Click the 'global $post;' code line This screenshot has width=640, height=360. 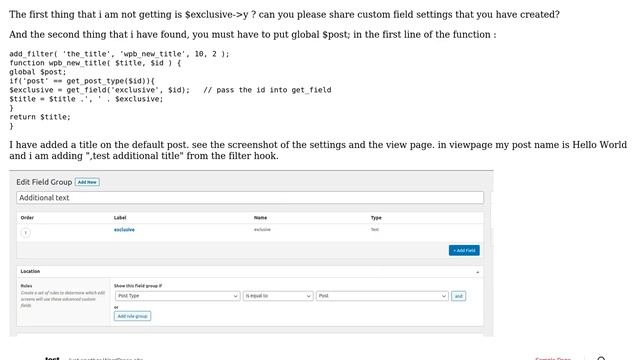[38, 72]
